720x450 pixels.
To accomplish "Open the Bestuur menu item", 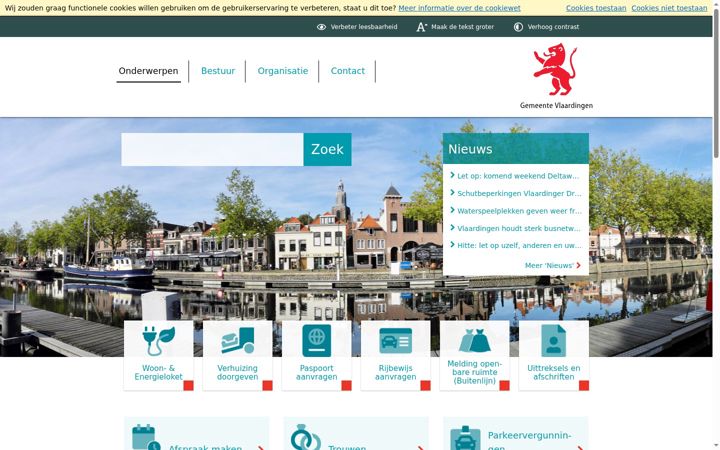I will coord(218,71).
